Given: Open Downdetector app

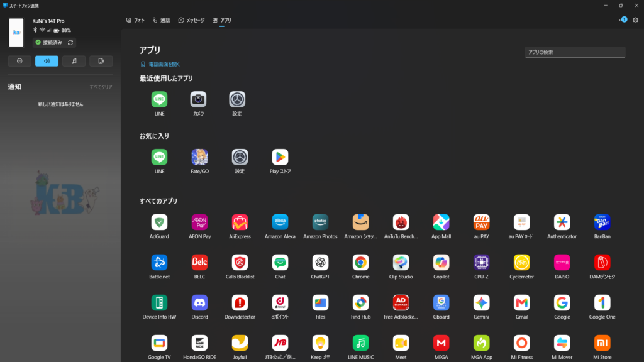Looking at the screenshot, I should (x=240, y=302).
